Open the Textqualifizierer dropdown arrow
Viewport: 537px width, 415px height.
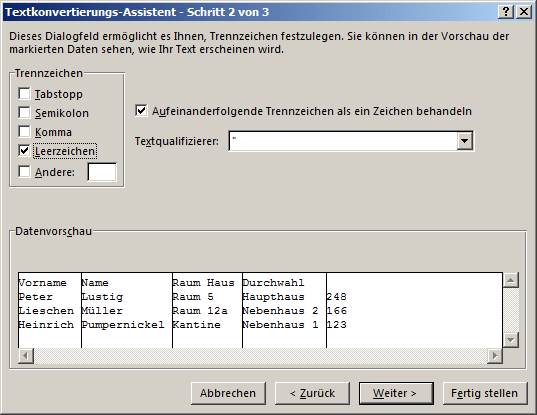tap(465, 141)
